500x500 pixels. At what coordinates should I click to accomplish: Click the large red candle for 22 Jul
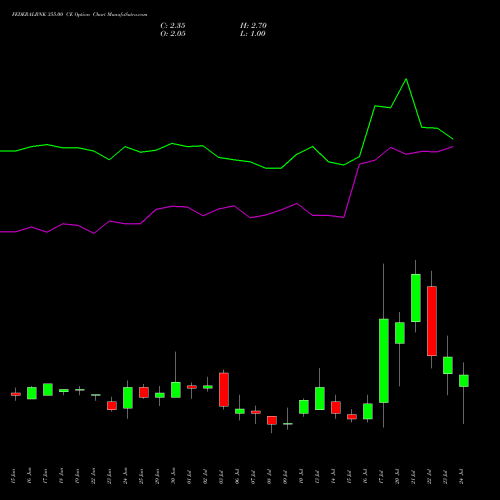(x=432, y=321)
